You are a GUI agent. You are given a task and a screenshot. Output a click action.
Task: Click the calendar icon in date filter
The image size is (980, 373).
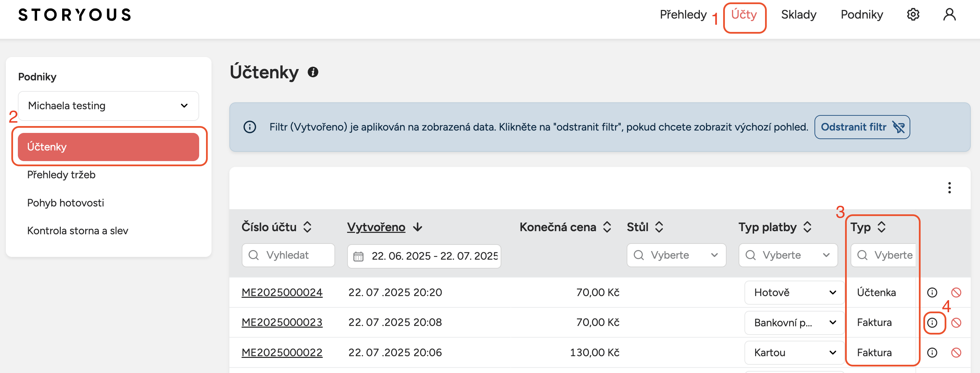coord(358,256)
